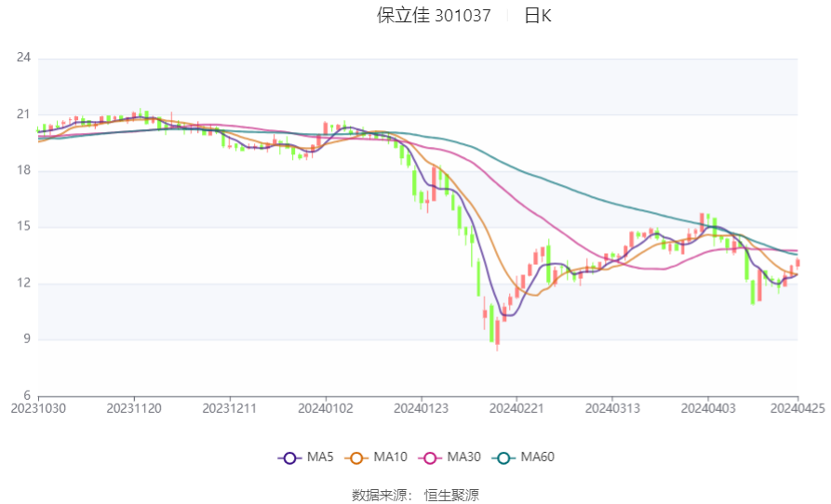Image resolution: width=831 pixels, height=504 pixels.
Task: Toggle the MA5 series via its legend text
Action: [320, 458]
